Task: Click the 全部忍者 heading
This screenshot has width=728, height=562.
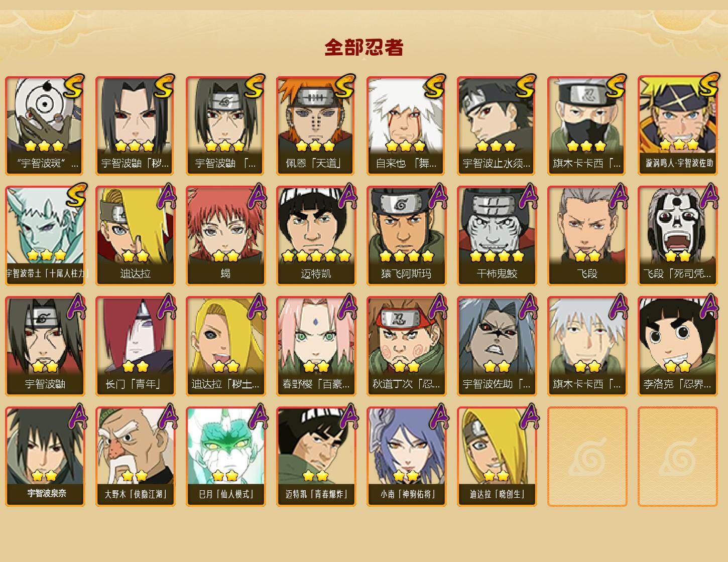Action: [x=364, y=48]
